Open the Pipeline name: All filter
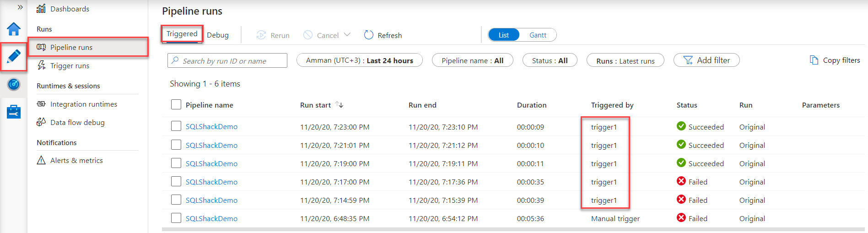The image size is (868, 233). click(472, 60)
